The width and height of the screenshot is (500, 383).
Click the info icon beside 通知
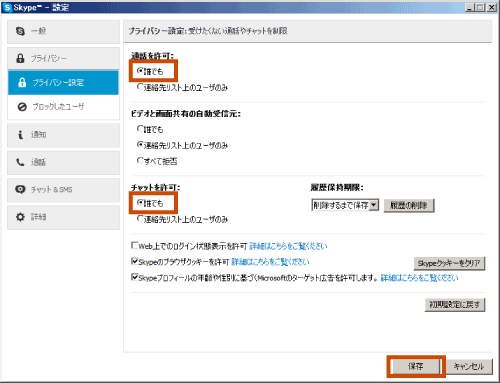(x=20, y=135)
